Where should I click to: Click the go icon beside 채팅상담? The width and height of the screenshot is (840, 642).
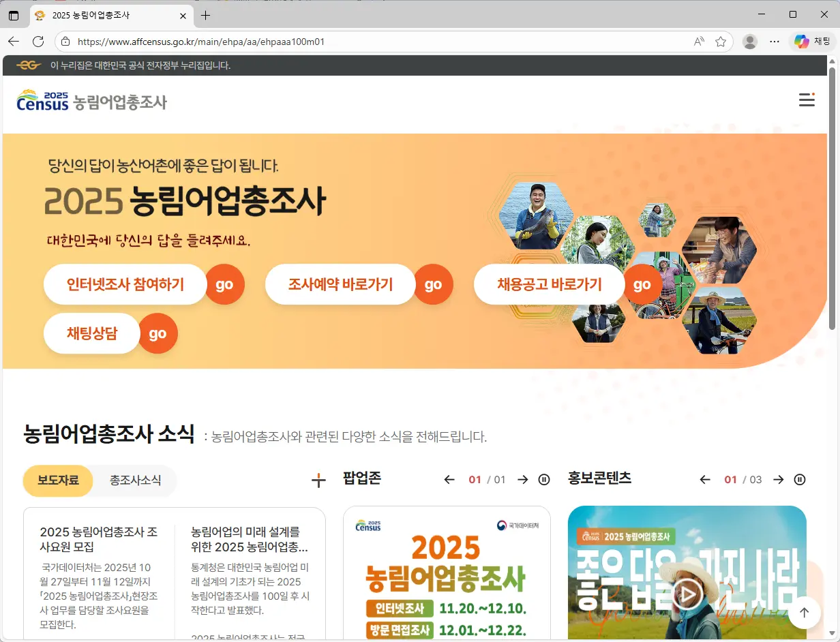[157, 333]
